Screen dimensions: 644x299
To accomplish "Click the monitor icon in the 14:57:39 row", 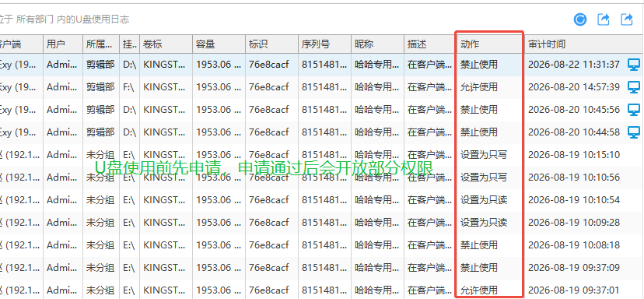I will click(634, 87).
